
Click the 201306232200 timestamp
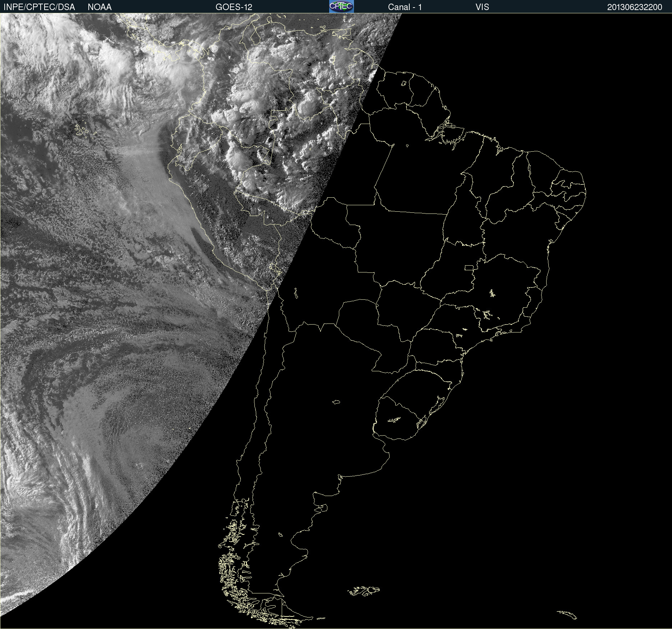[x=635, y=7]
